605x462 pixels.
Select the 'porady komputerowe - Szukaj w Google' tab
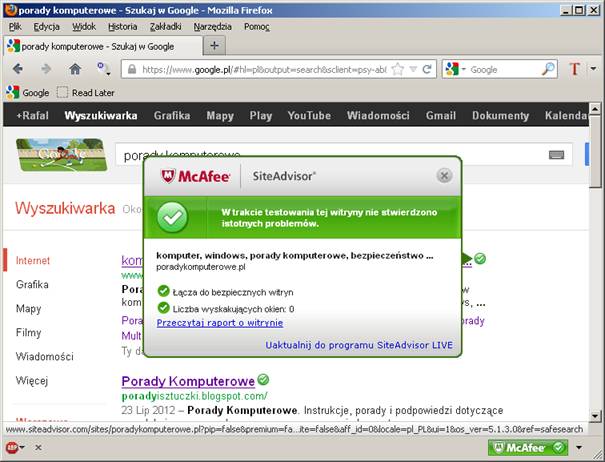[103, 46]
